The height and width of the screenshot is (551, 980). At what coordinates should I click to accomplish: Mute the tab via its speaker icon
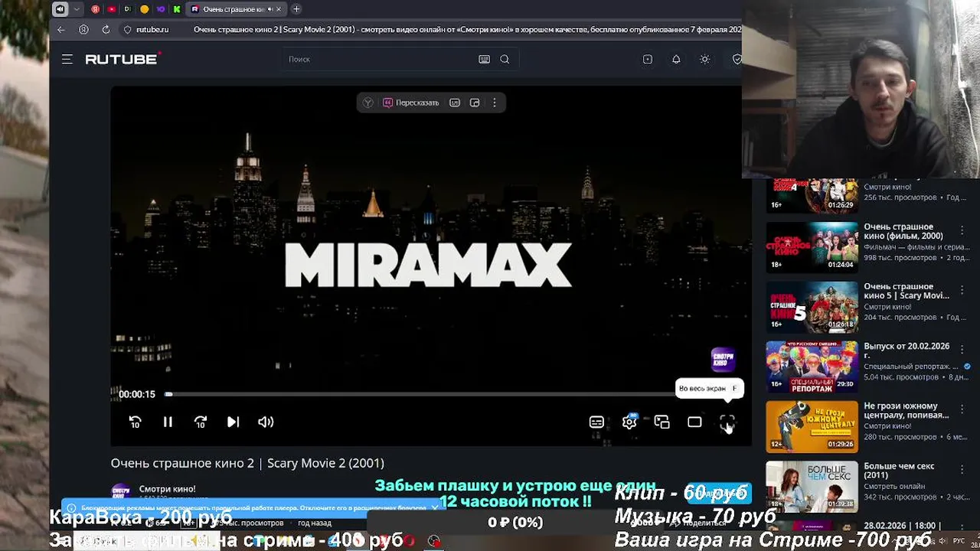[x=269, y=9]
